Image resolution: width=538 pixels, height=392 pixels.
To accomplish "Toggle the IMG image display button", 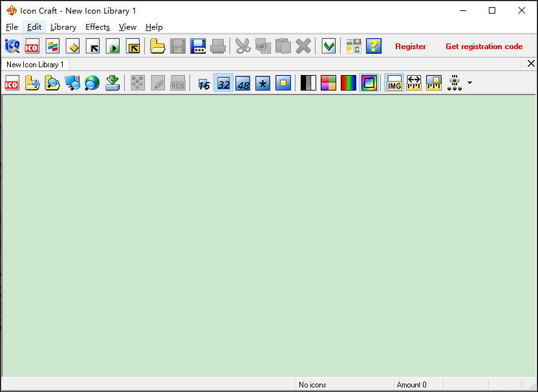I will click(394, 83).
